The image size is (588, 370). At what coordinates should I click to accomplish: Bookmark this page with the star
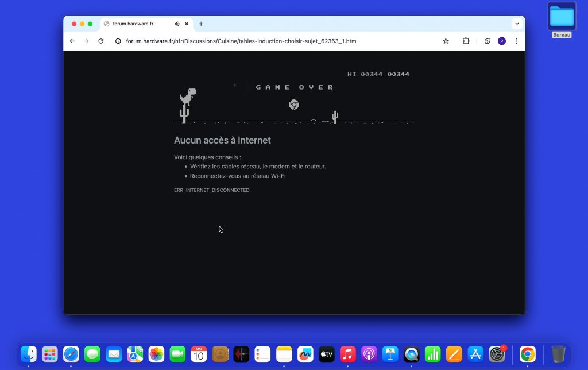point(446,41)
